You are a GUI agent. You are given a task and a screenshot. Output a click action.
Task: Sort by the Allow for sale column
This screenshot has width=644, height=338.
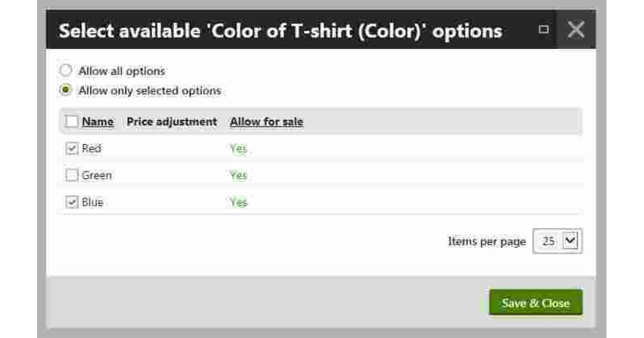266,121
